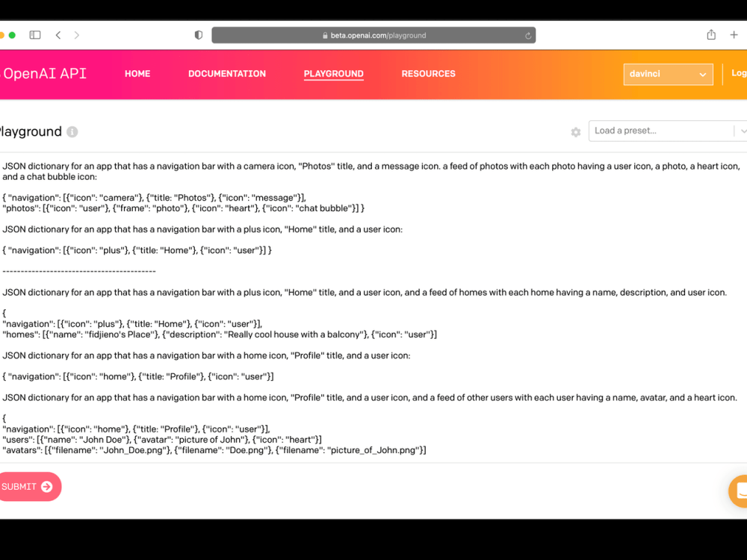
Task: Click the Playground page heading
Action: 31,132
